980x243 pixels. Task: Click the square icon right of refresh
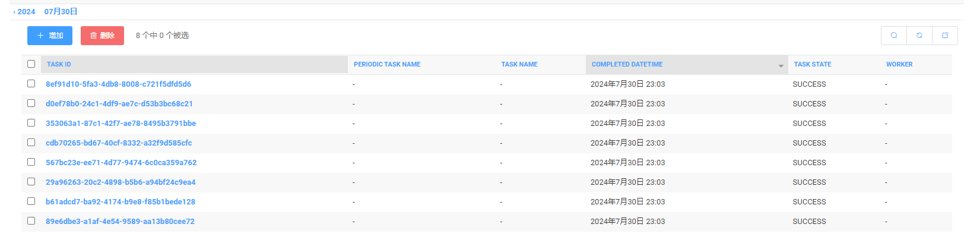click(x=945, y=36)
